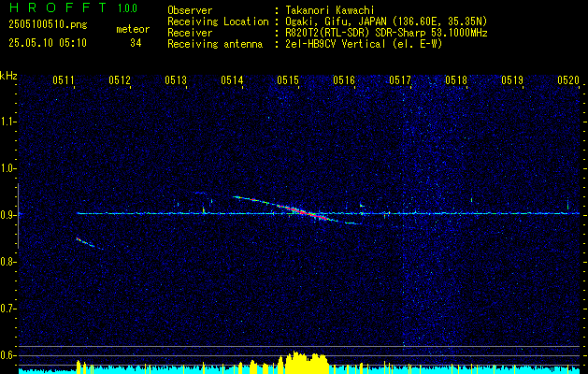The image size is (588, 374).
Task: Click the Ogaki, Gifu, JAPAN location text
Action: [x=386, y=22]
